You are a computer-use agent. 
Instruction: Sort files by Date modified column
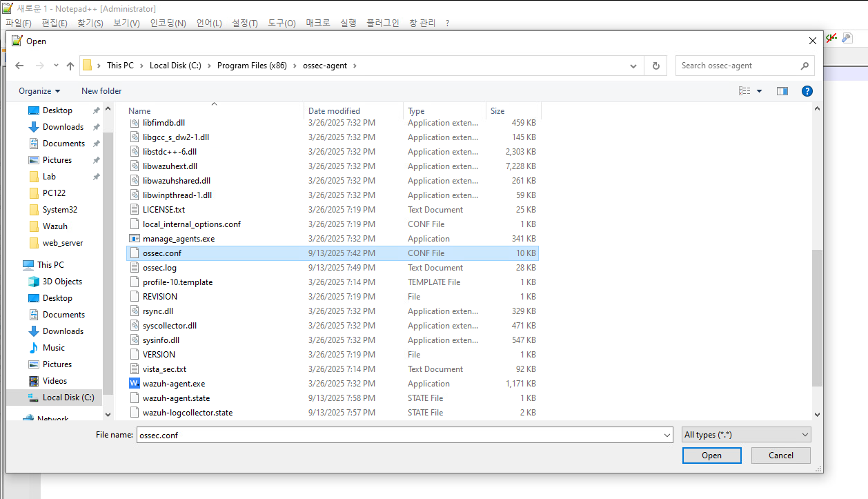click(354, 110)
